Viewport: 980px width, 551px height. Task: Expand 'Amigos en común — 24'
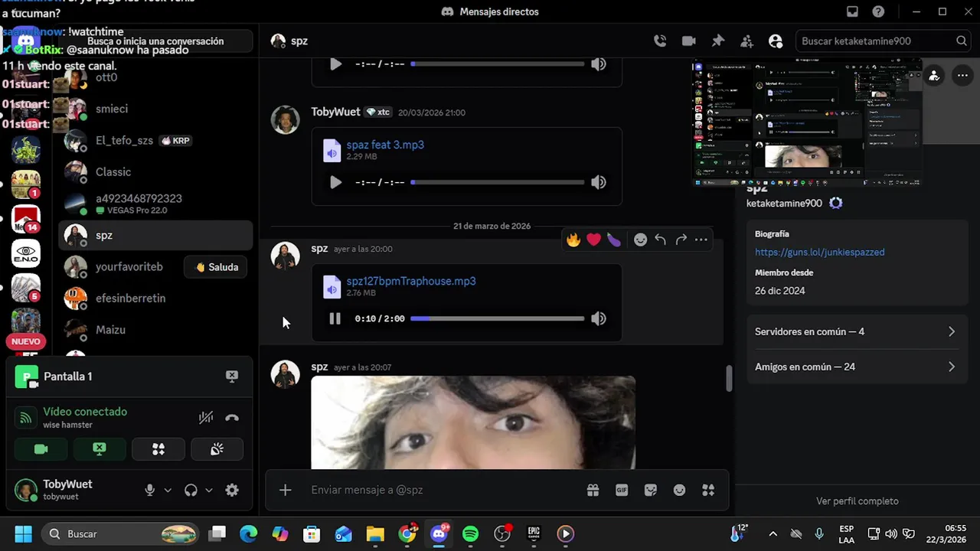point(856,367)
